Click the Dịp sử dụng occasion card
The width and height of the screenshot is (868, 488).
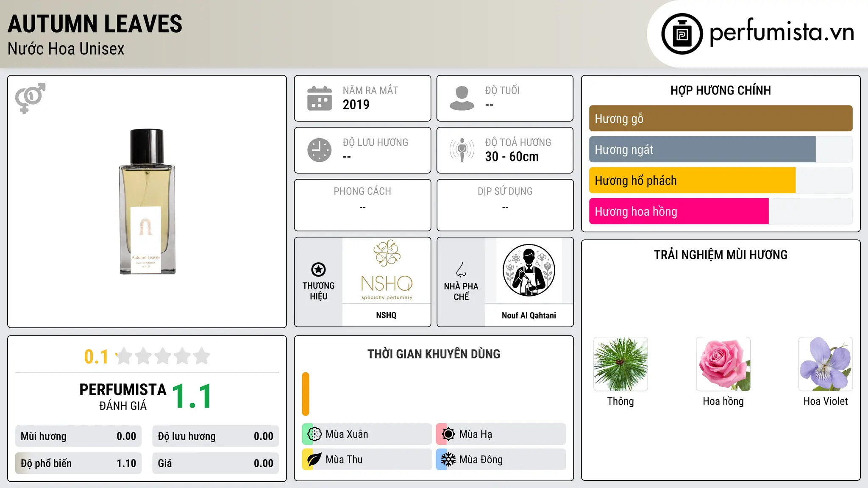point(505,205)
